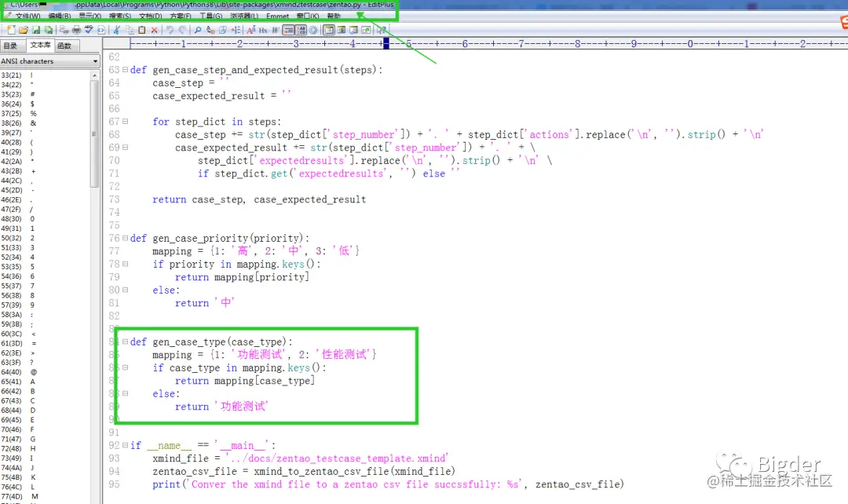848x504 pixels.
Task: Collapse the gen_case_priority function fold
Action: pyautogui.click(x=125, y=238)
